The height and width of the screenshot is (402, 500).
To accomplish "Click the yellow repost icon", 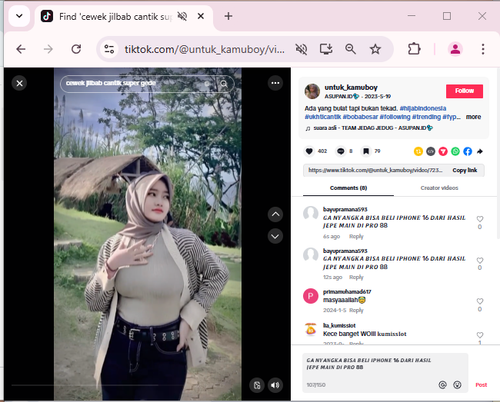I will (418, 151).
